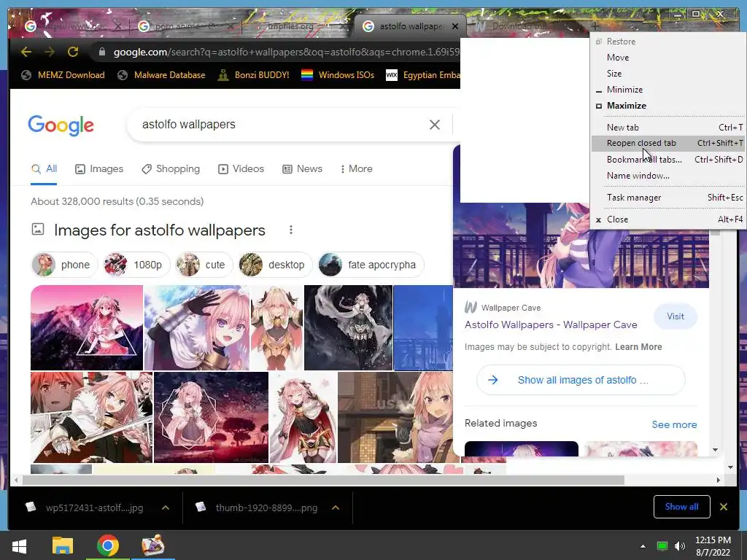Click the Visit button for Wallpaper Cave
Screen dimensions: 747x560
[675, 316]
